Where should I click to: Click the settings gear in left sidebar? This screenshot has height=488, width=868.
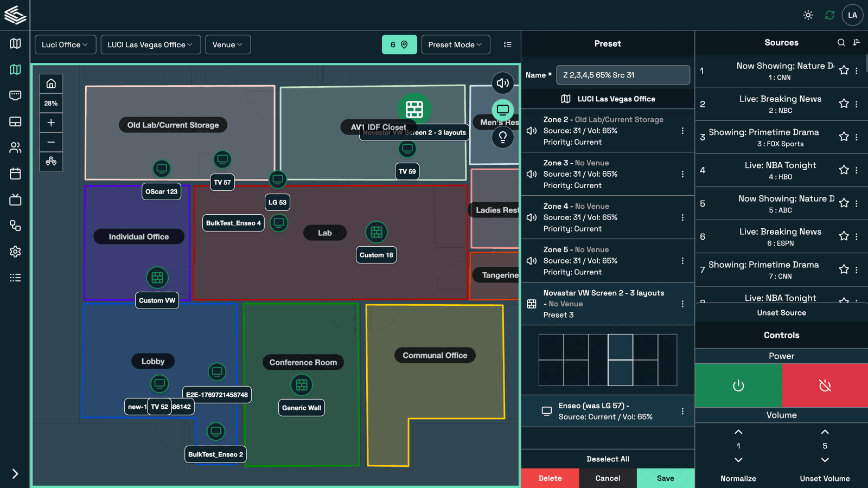pyautogui.click(x=15, y=252)
